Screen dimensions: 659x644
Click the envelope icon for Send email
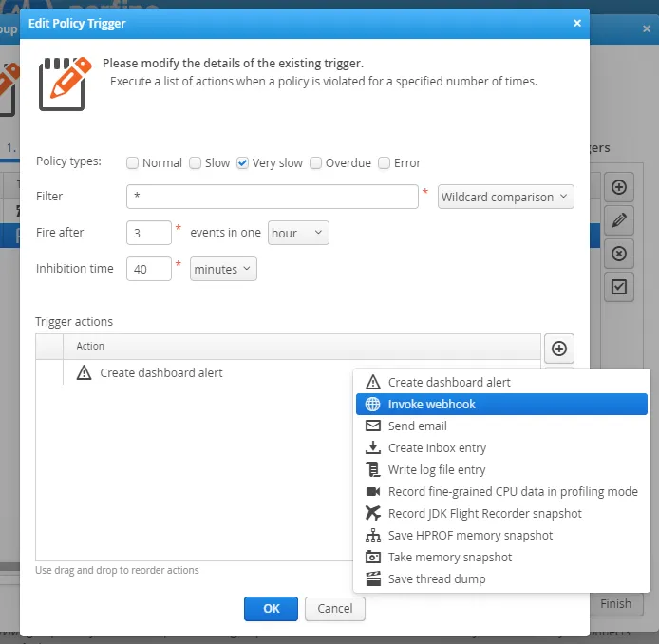pyautogui.click(x=373, y=426)
